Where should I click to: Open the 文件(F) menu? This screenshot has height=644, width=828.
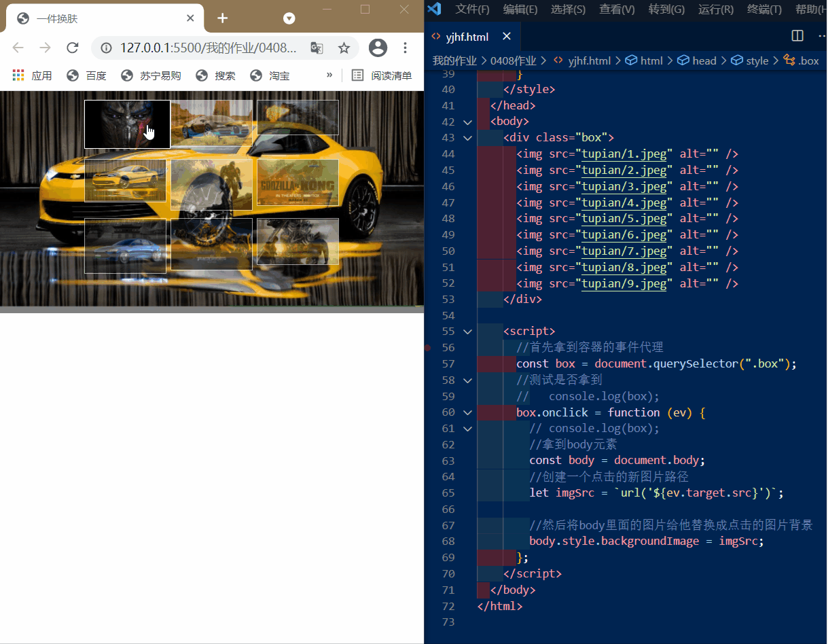tap(472, 9)
